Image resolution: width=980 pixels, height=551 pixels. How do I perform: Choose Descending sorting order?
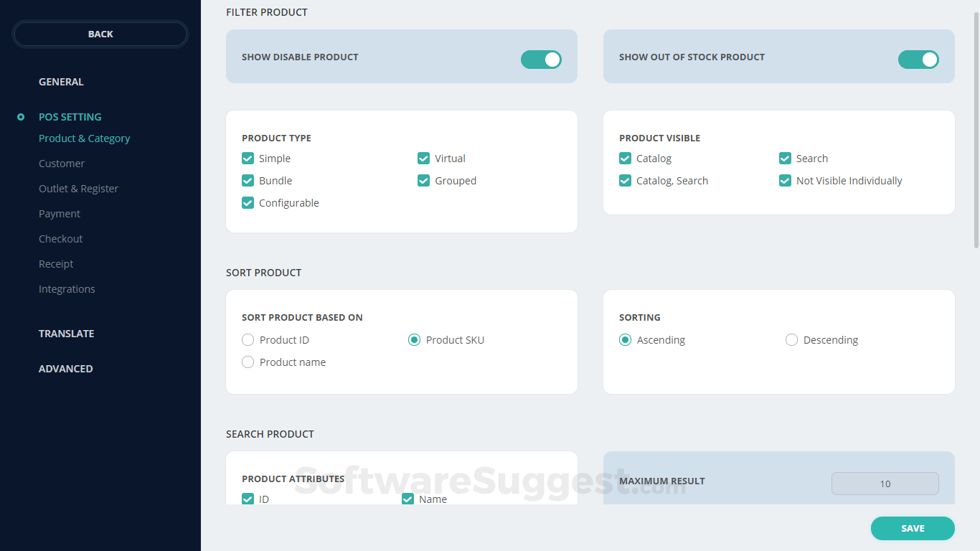(792, 340)
